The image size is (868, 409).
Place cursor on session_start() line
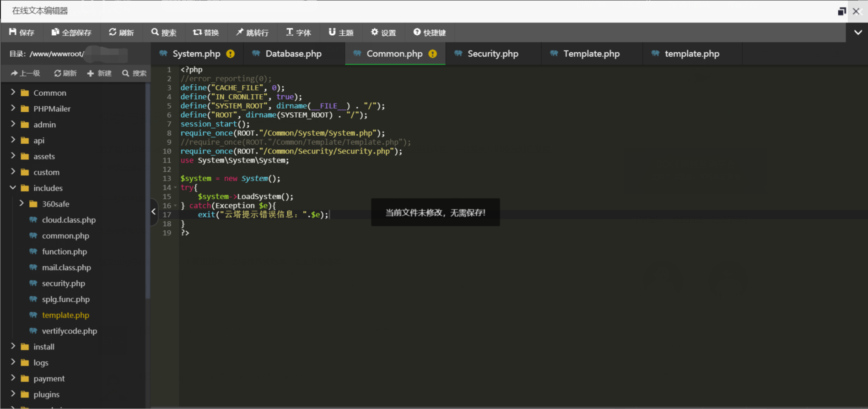[x=215, y=124]
